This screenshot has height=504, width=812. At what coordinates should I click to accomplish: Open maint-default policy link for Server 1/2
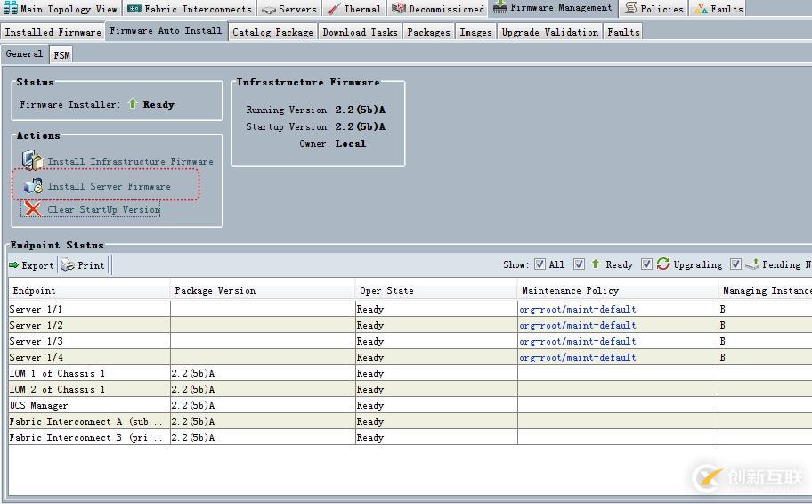(x=578, y=325)
